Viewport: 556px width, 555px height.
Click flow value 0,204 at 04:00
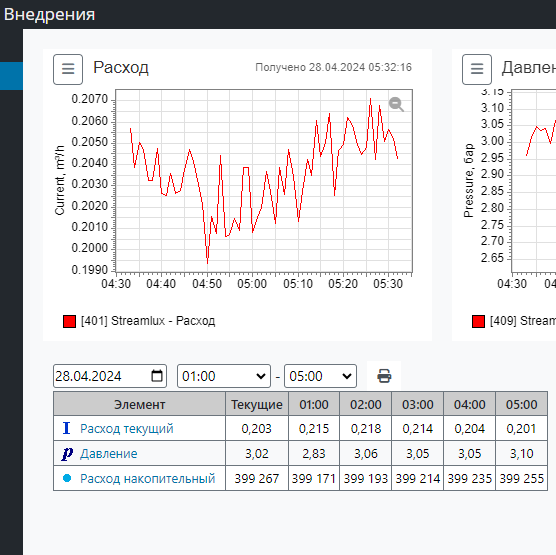pyautogui.click(x=469, y=429)
